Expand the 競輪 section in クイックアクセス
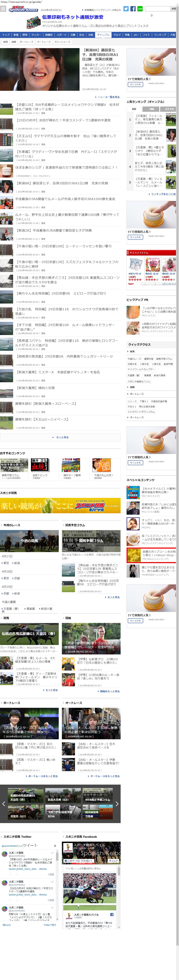Screen dimensions: 179x980 point(151,387)
